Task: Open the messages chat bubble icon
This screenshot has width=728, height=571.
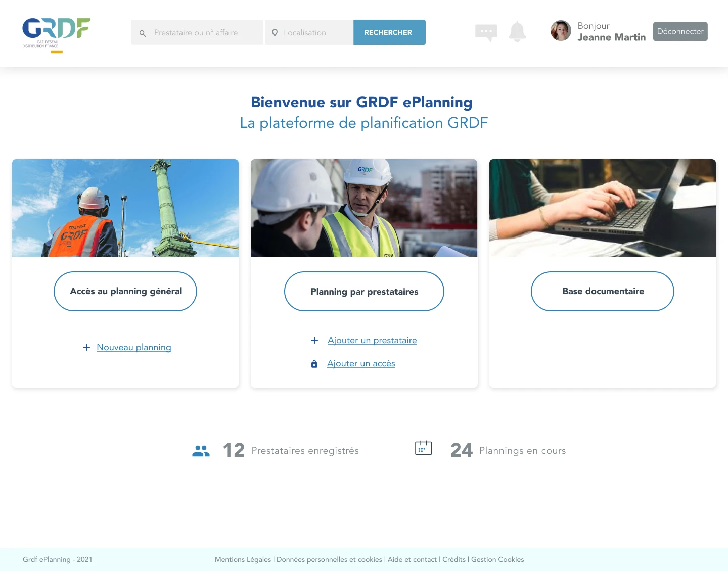Action: 486,33
